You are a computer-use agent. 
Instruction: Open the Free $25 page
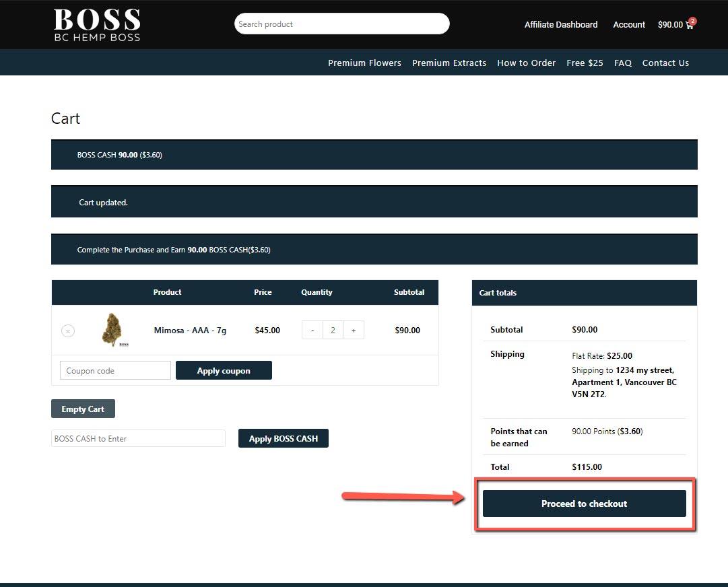click(x=585, y=63)
